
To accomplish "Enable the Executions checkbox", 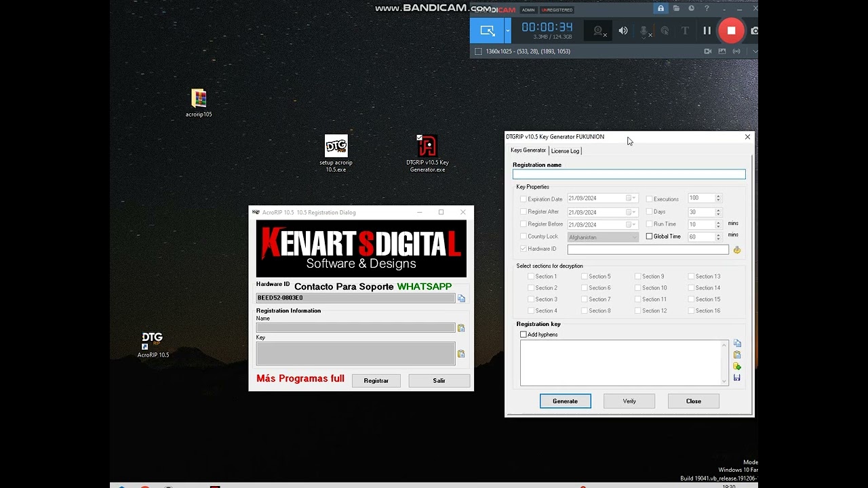I will (x=649, y=199).
